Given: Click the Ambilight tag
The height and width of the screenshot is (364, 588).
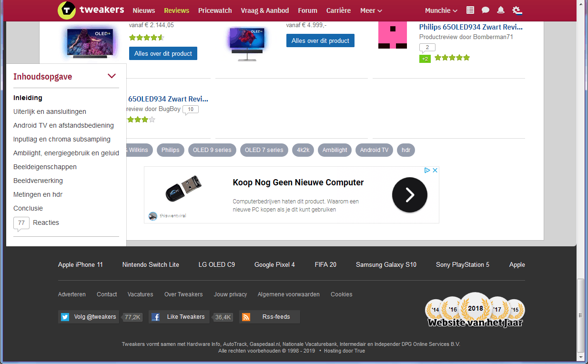Looking at the screenshot, I should [x=335, y=150].
